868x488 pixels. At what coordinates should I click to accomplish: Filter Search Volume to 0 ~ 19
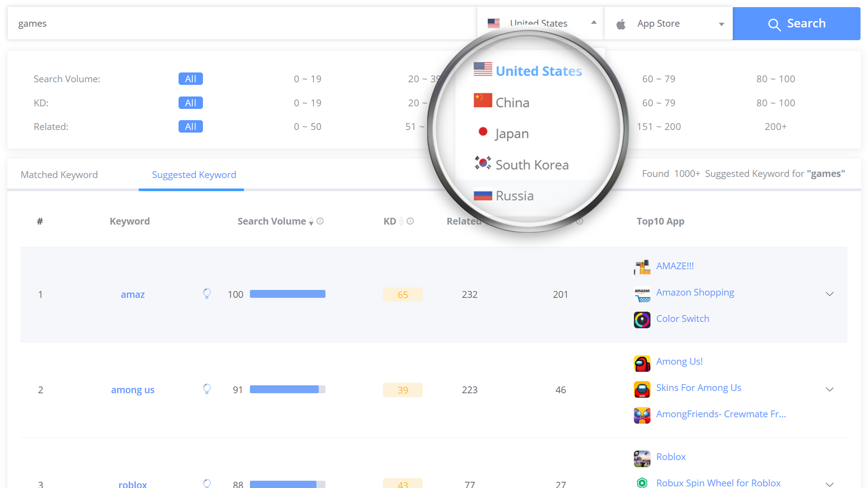(x=307, y=79)
